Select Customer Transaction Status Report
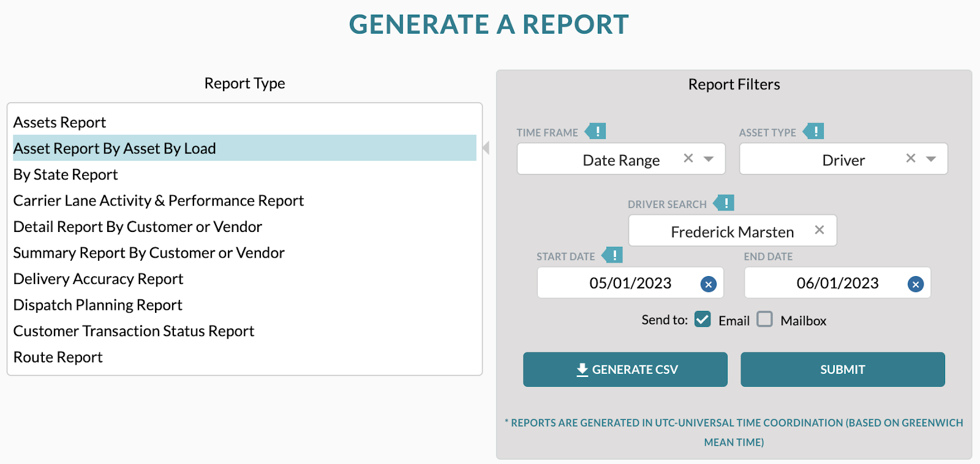Image resolution: width=980 pixels, height=464 pixels. (244, 331)
